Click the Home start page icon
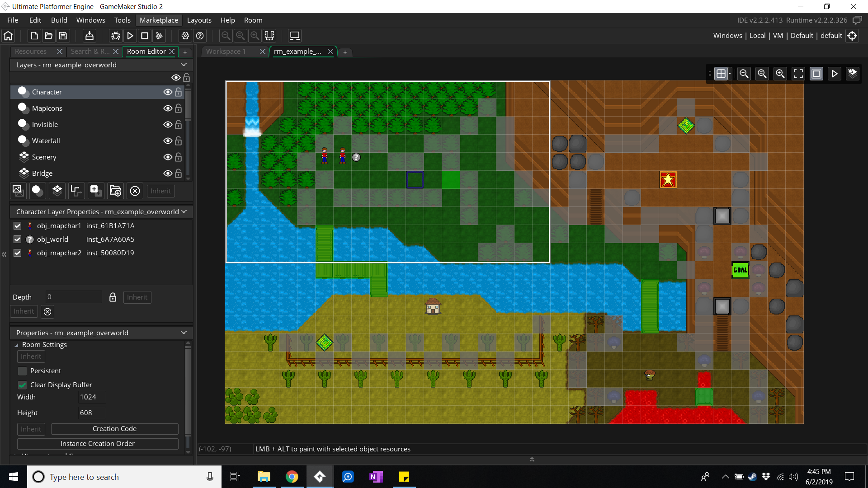868x488 pixels. click(x=9, y=36)
